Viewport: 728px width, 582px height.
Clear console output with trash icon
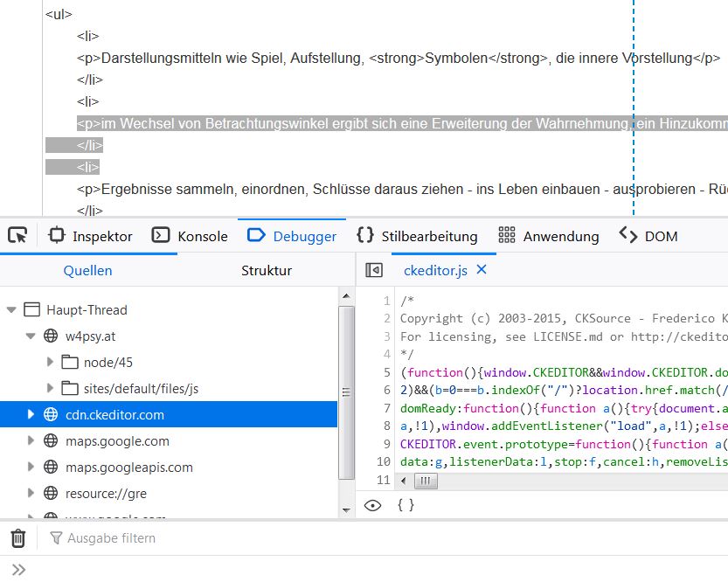pos(18,538)
